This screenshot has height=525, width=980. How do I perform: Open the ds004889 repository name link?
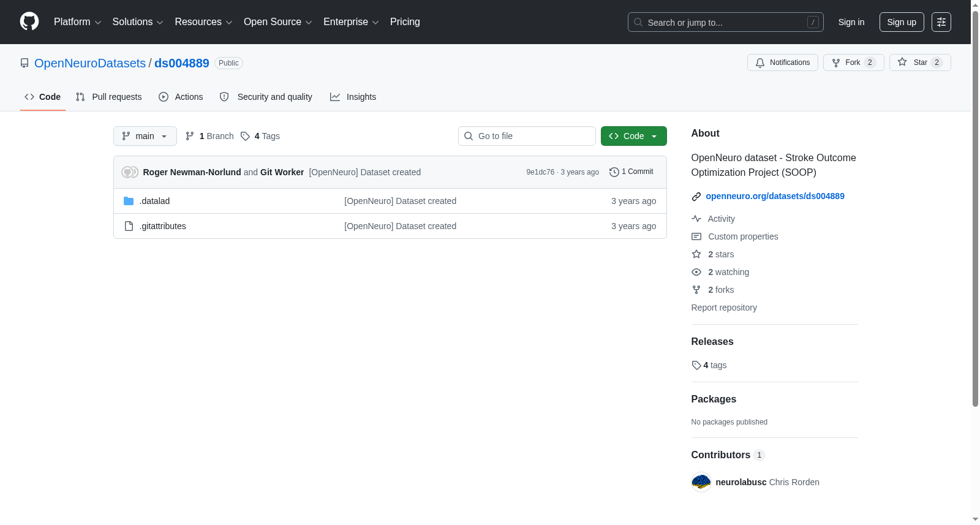click(x=182, y=63)
